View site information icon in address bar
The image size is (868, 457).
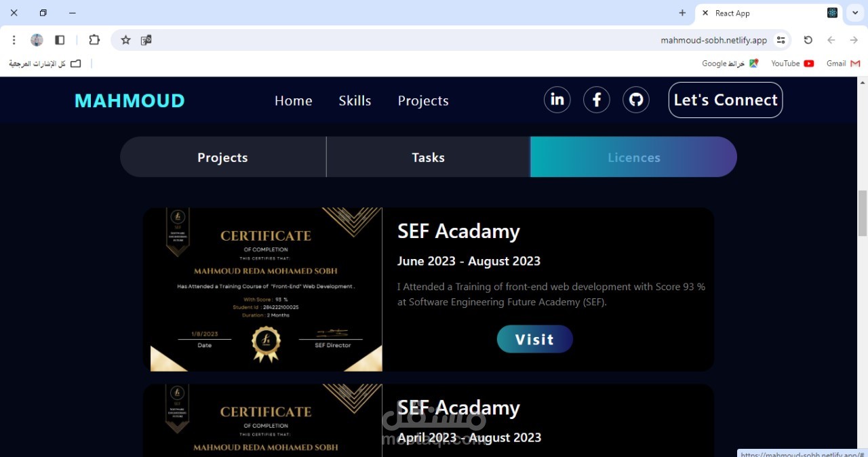[781, 40]
